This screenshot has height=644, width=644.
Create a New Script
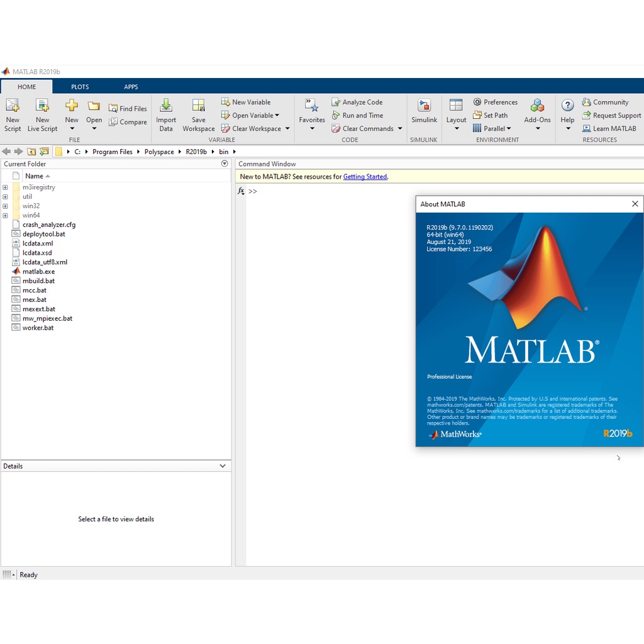pyautogui.click(x=13, y=115)
